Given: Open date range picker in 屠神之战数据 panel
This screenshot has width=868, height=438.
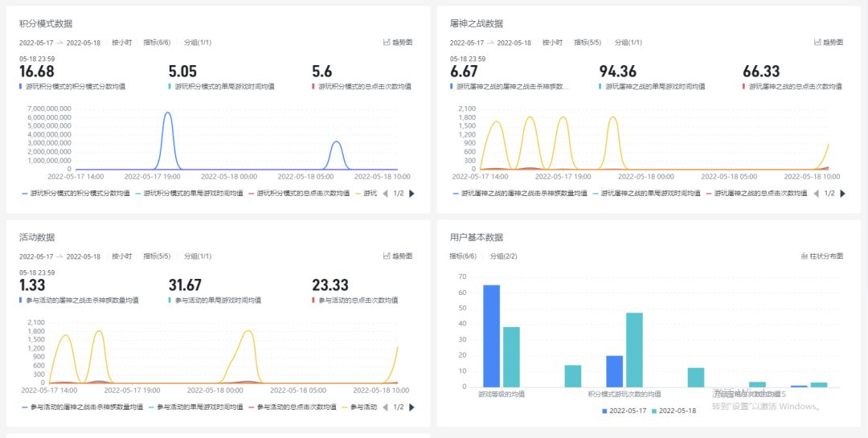Looking at the screenshot, I should [490, 43].
